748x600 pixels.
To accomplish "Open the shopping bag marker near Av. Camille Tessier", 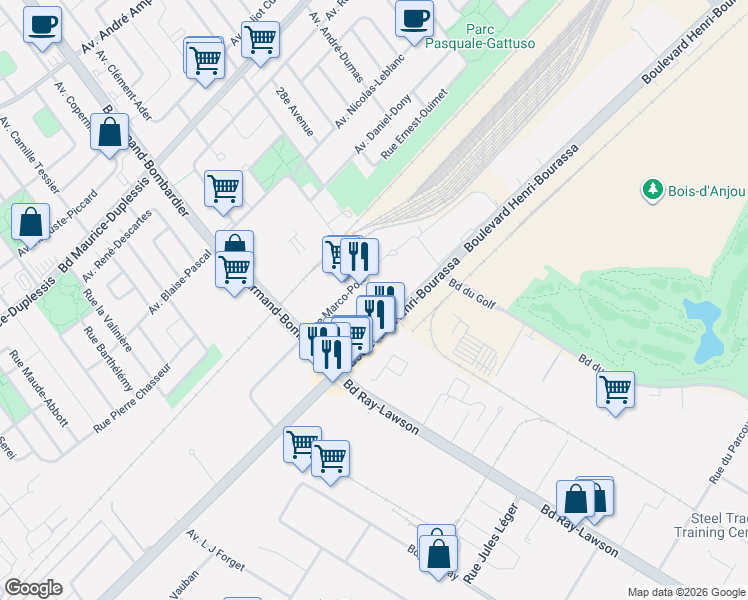I will (x=31, y=223).
